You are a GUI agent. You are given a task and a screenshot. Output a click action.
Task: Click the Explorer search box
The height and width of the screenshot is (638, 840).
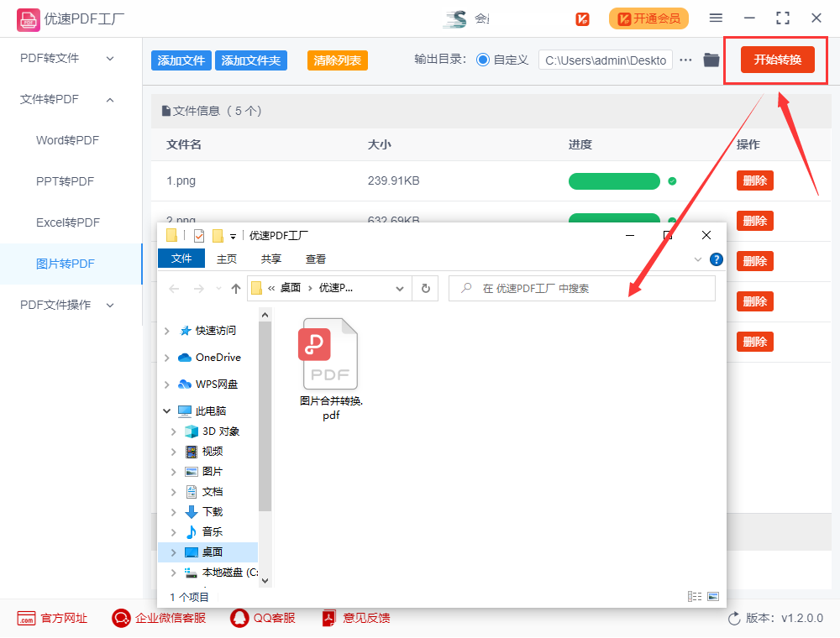[582, 289]
